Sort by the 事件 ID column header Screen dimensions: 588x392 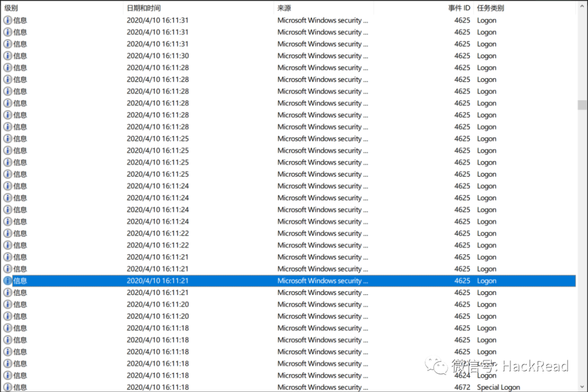pos(459,8)
